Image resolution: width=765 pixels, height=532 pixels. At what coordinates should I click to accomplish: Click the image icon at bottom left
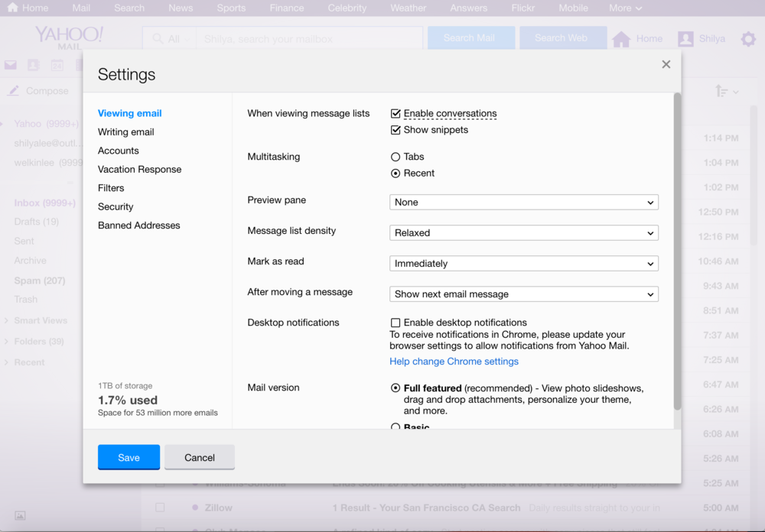click(20, 516)
